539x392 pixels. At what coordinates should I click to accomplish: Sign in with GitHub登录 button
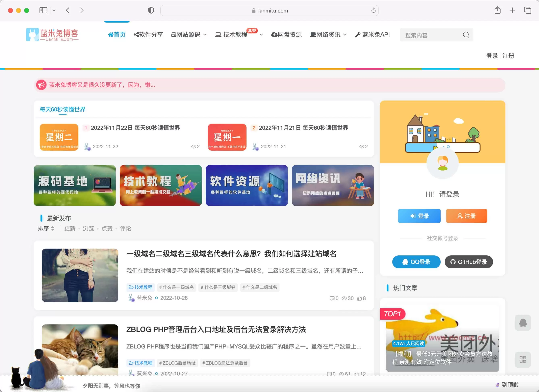tap(469, 262)
